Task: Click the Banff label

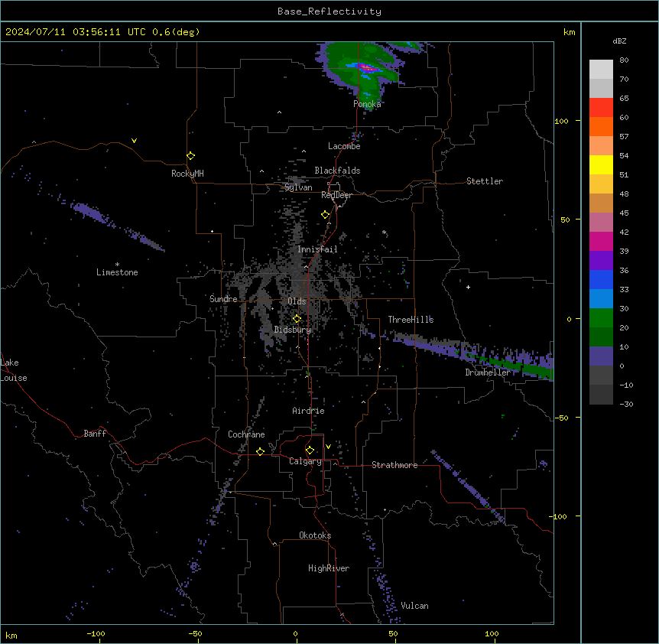Action: pos(95,434)
